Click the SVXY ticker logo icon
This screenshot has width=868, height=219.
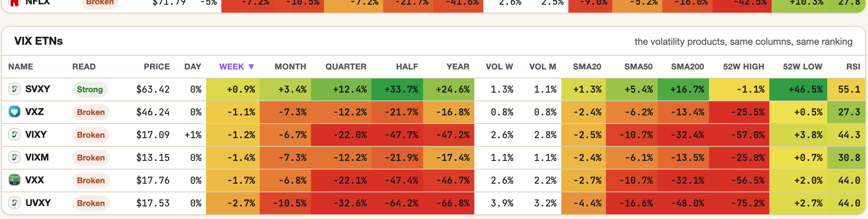point(14,89)
